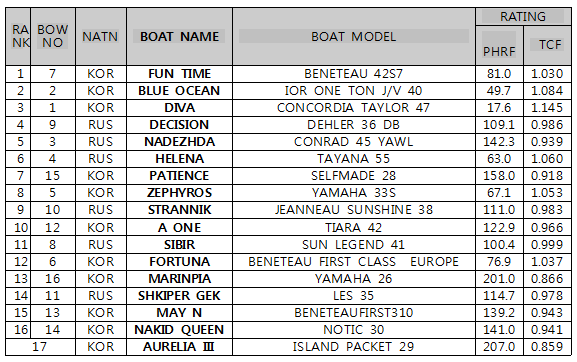Select the SHKIPER GEK boat name cell
Viewport: 577px width, 362px height.
179,296
